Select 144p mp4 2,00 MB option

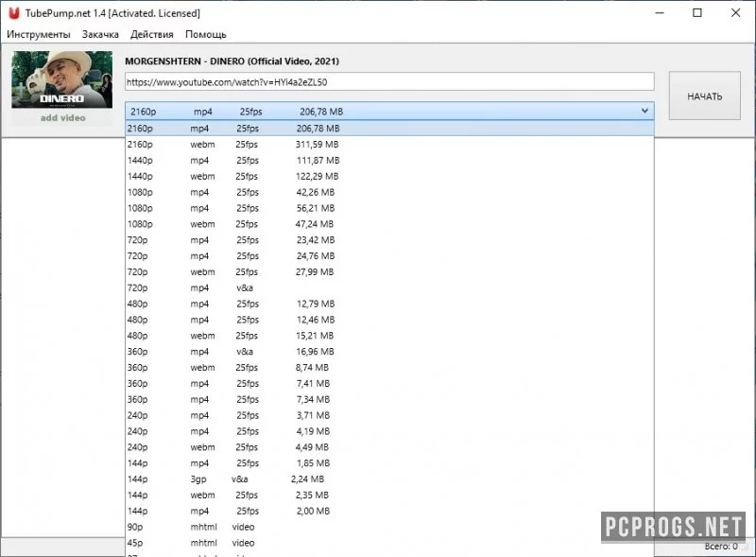click(x=389, y=511)
